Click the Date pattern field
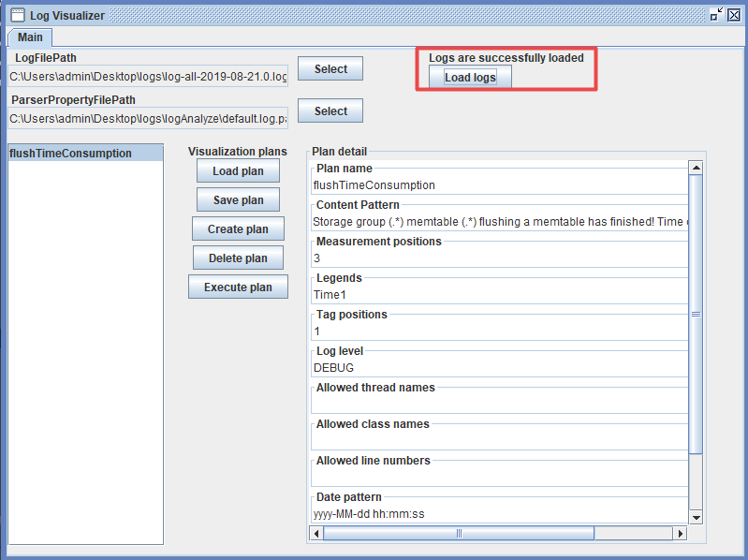 499,514
